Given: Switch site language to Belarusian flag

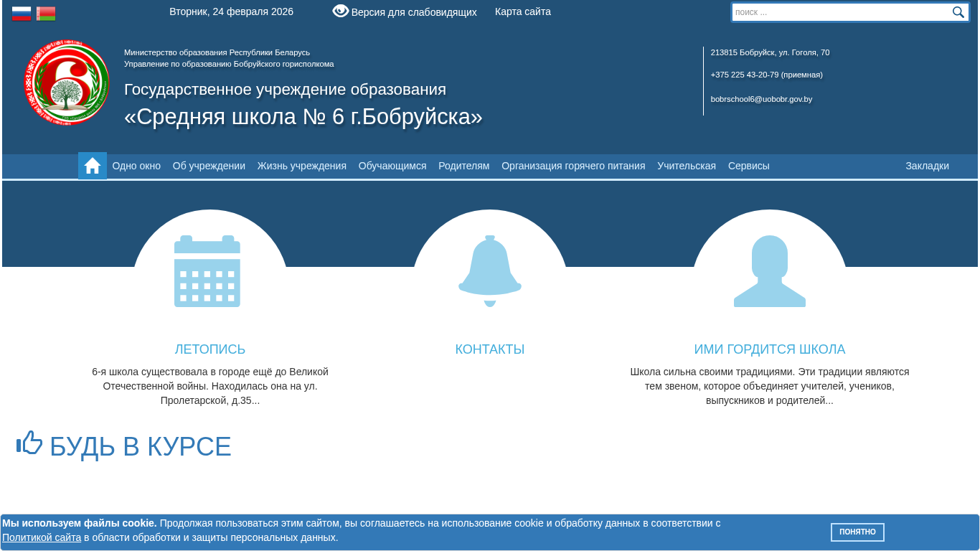Looking at the screenshot, I should pyautogui.click(x=46, y=14).
